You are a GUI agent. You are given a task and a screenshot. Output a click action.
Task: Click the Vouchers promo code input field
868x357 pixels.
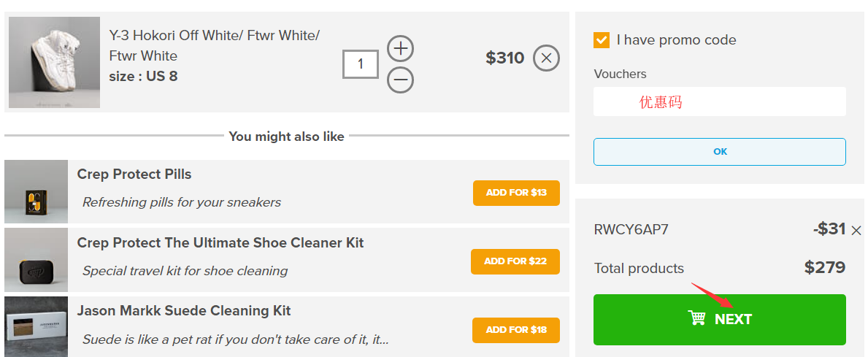tap(719, 101)
